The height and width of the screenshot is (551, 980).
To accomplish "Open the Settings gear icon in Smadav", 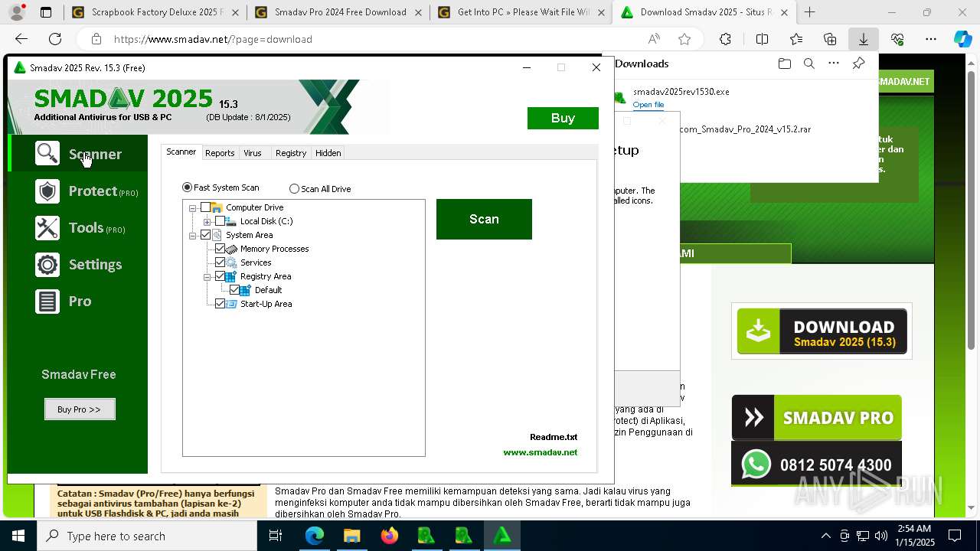I will tap(47, 264).
